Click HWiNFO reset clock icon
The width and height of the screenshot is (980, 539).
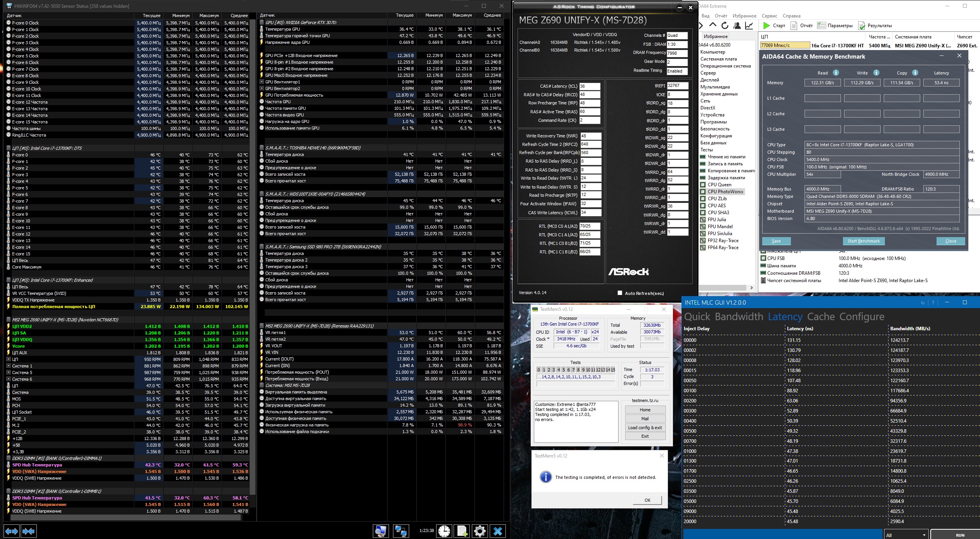pos(444,531)
